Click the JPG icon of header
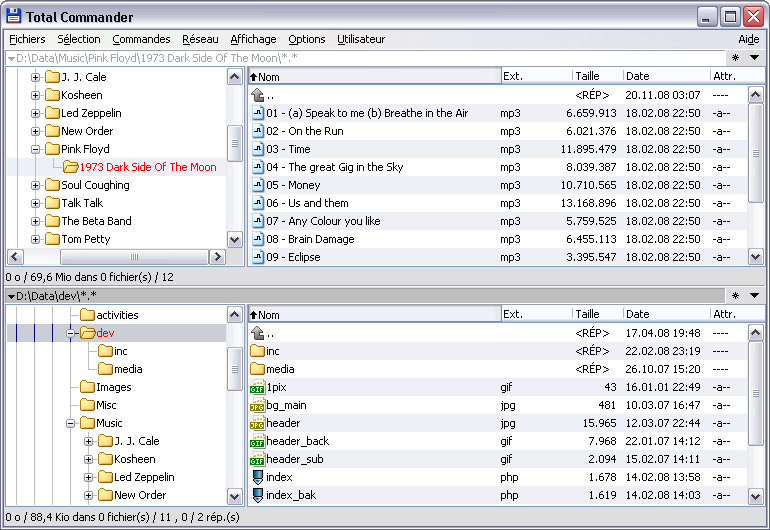This screenshot has height=530, width=770. (257, 423)
